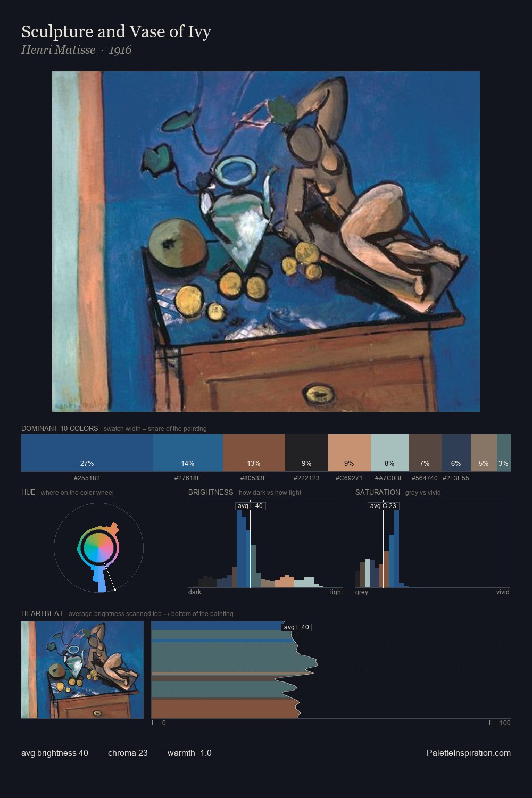Click the heartbeat 'avg L 40' marker label
532x798 pixels.
(296, 627)
